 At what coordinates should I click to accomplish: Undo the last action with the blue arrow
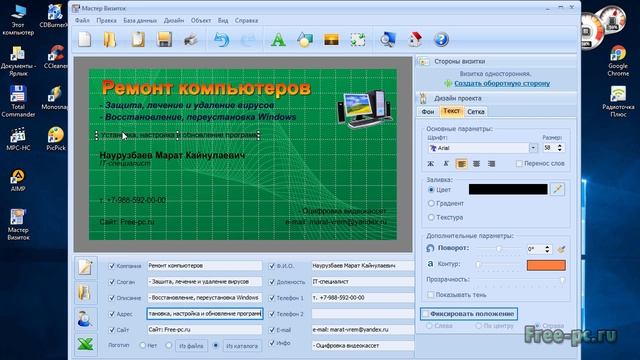[x=221, y=40]
